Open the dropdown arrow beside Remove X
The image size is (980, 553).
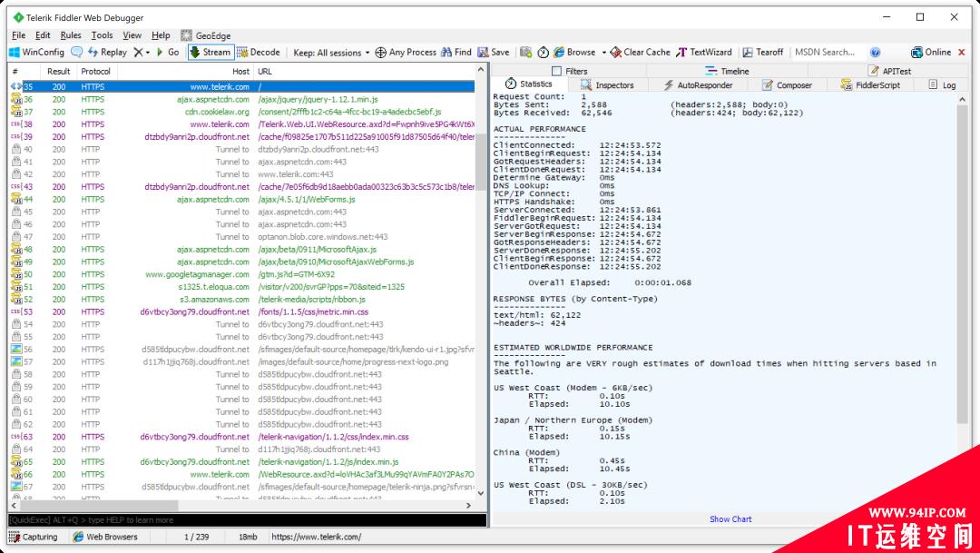[x=148, y=54]
